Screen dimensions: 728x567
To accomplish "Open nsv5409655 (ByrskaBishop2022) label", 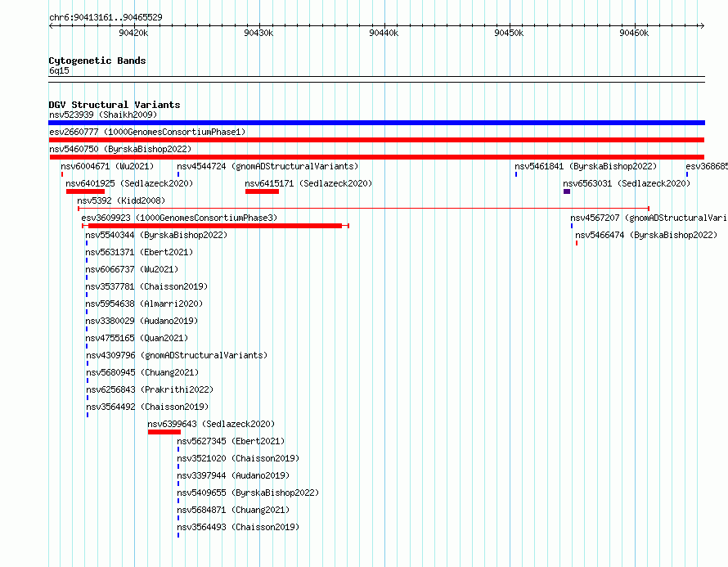I will [x=248, y=493].
